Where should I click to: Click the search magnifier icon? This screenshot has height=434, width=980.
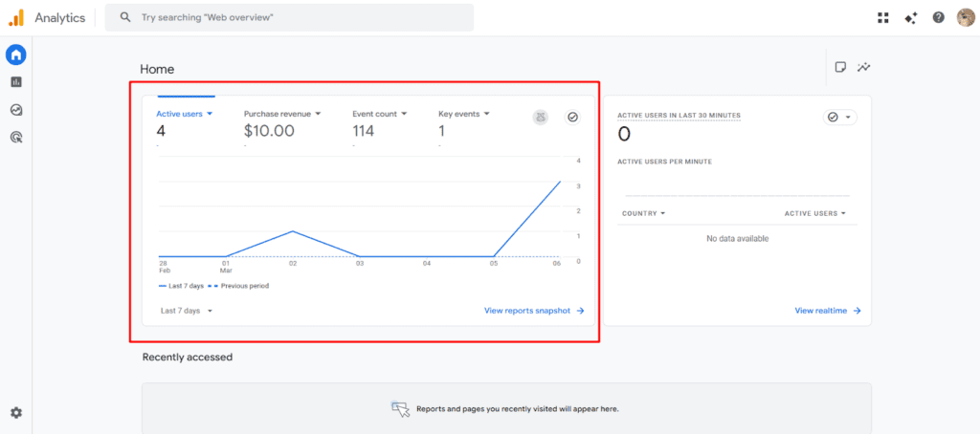125,17
